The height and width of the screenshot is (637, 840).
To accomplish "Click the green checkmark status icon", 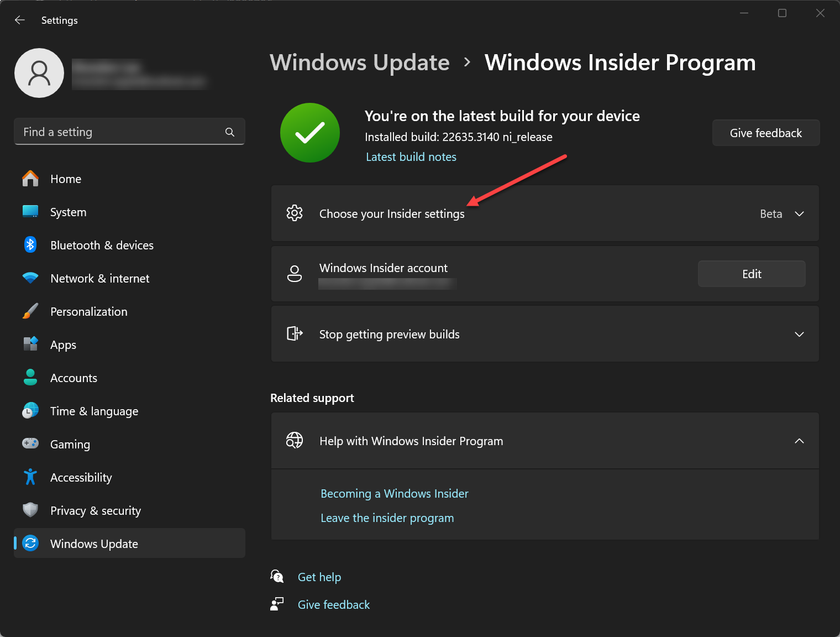I will [x=310, y=133].
